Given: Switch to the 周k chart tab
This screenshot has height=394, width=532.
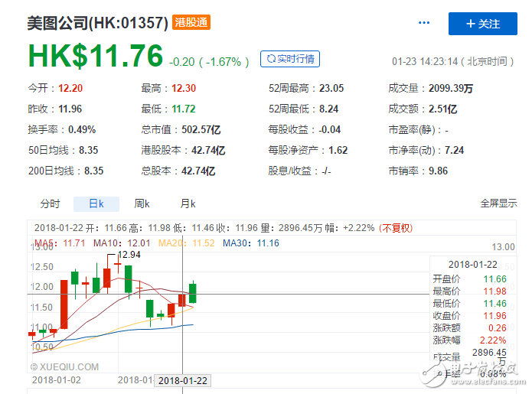Looking at the screenshot, I should tap(142, 204).
